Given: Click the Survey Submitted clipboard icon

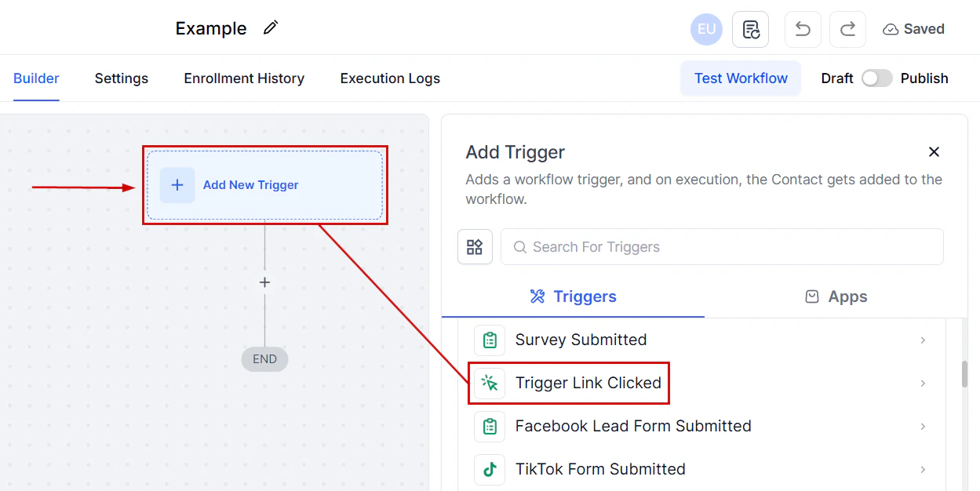Looking at the screenshot, I should tap(489, 340).
